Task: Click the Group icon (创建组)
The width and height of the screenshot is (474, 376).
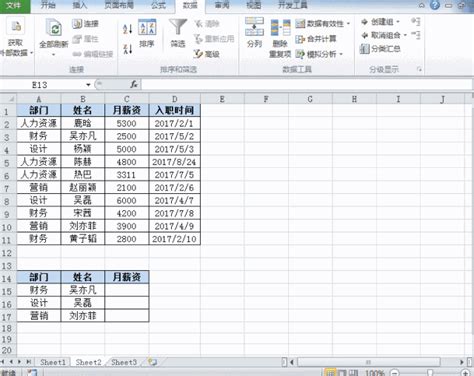Action: tap(365, 22)
